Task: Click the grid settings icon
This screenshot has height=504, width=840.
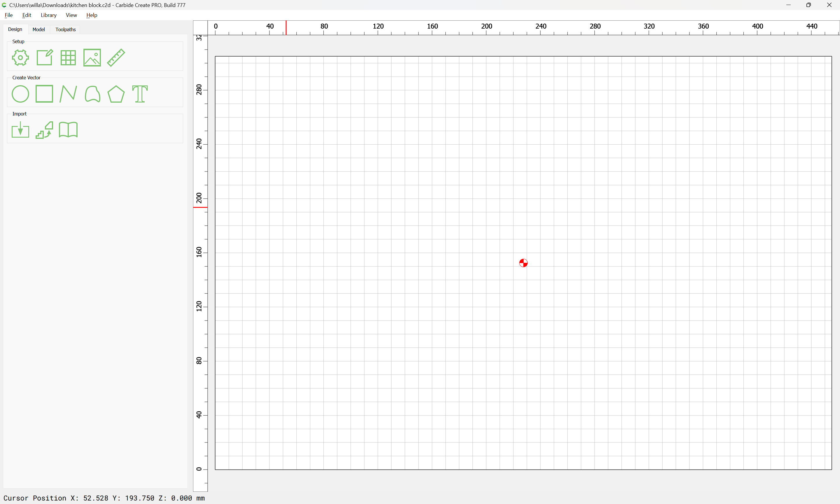Action: pyautogui.click(x=68, y=58)
